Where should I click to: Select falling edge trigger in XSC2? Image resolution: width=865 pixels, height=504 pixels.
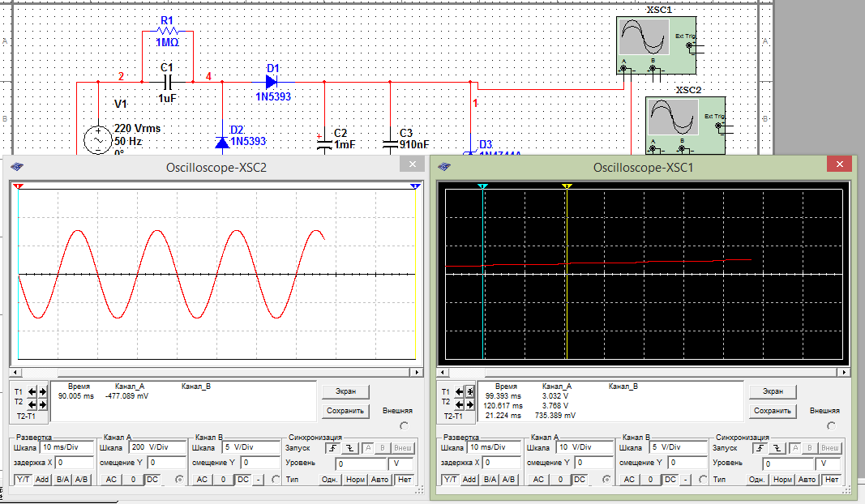click(349, 448)
